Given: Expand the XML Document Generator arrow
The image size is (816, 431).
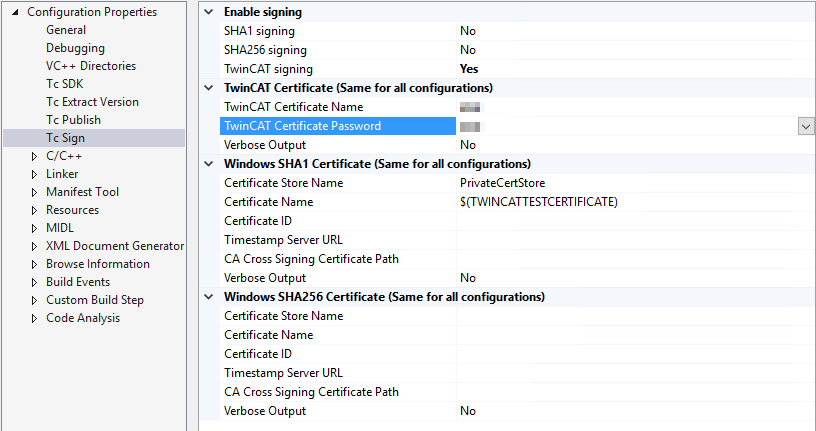Looking at the screenshot, I should coord(34,246).
